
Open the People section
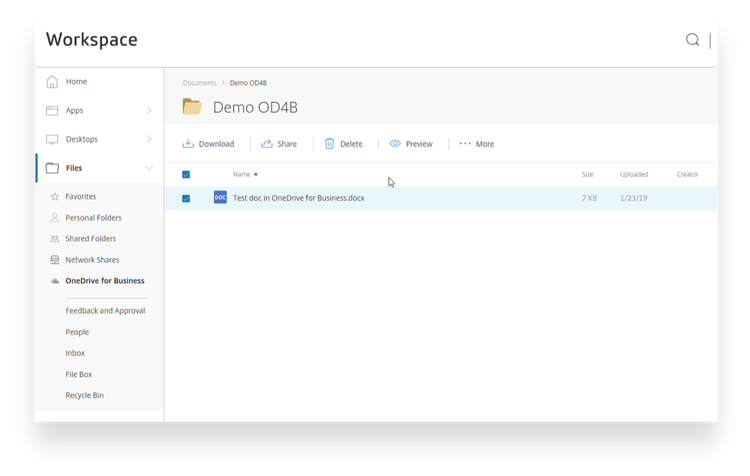tap(77, 332)
